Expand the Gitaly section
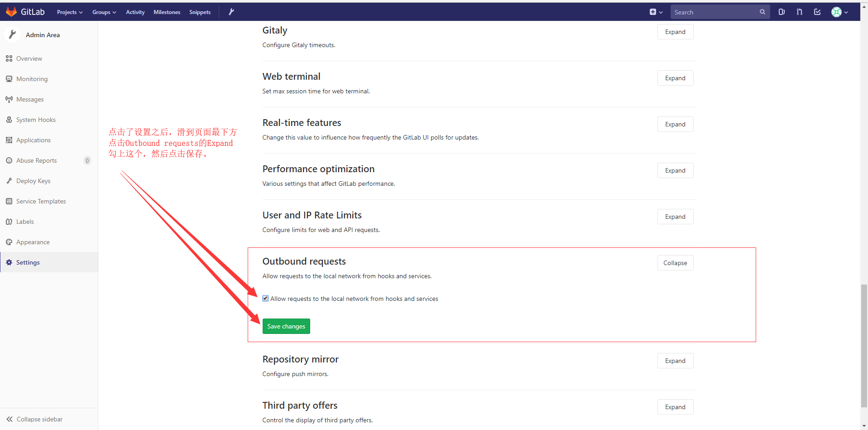The width and height of the screenshot is (868, 430). pyautogui.click(x=675, y=32)
